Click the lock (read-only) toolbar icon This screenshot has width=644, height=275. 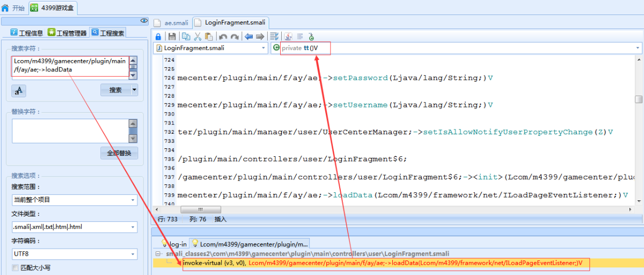158,37
